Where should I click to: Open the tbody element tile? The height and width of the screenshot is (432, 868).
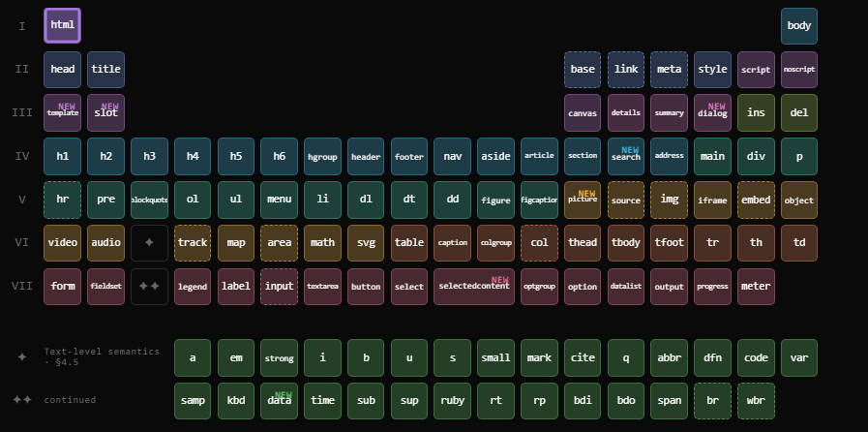click(x=626, y=243)
